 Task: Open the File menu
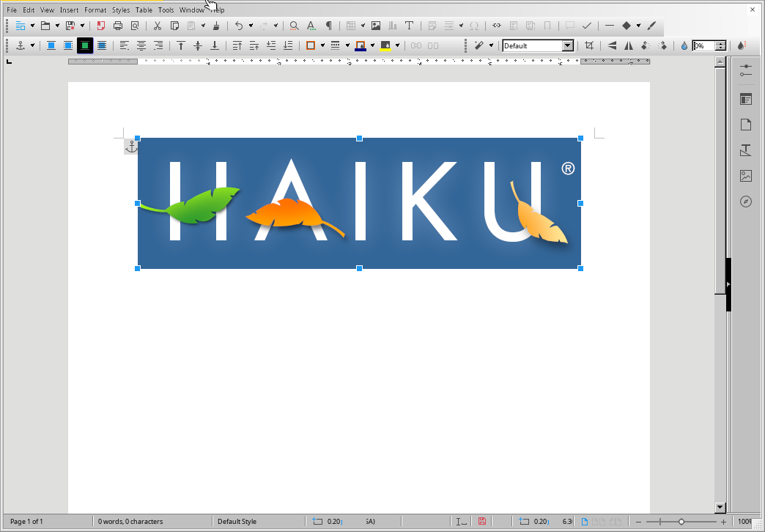click(x=12, y=10)
